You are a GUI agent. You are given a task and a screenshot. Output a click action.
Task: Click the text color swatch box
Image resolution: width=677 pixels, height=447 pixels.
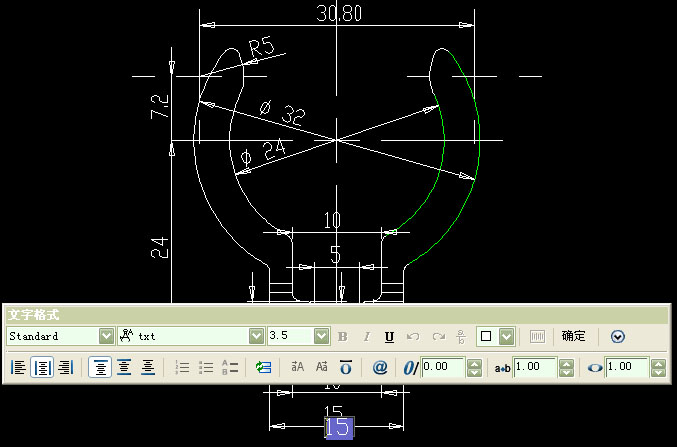point(486,336)
